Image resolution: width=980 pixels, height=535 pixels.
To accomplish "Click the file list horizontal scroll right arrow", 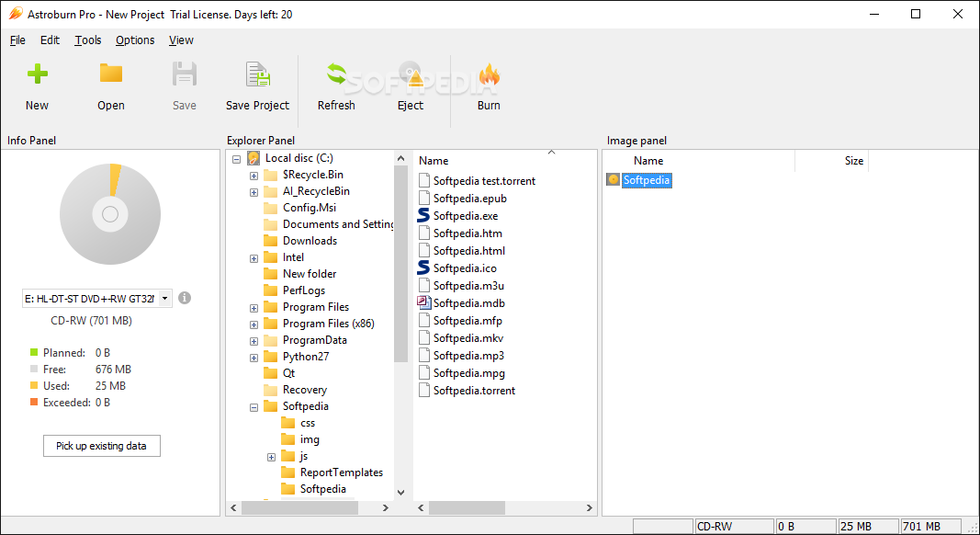I will pos(589,508).
